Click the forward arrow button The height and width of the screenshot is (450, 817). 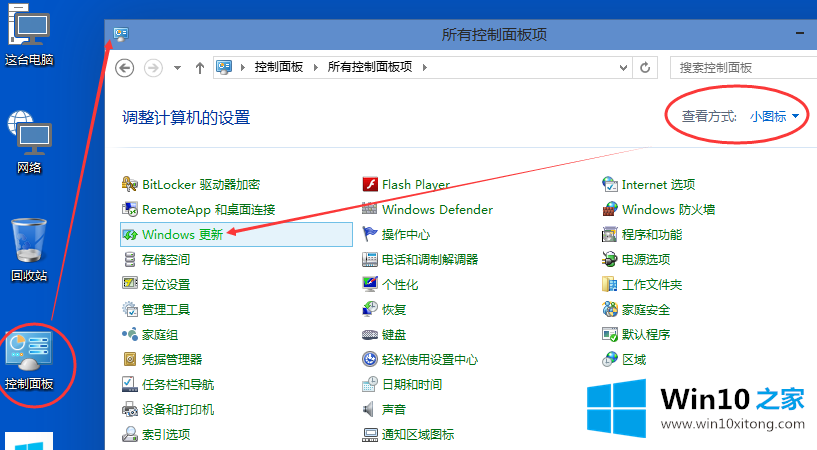tap(153, 68)
